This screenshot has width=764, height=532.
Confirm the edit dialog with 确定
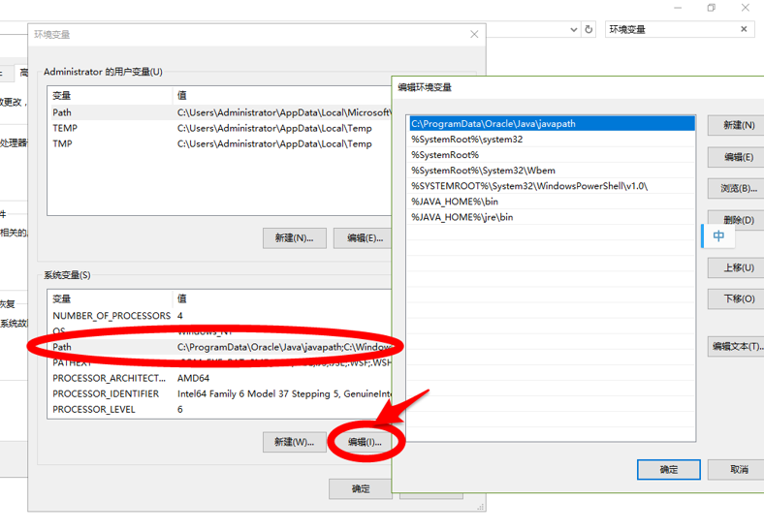668,469
